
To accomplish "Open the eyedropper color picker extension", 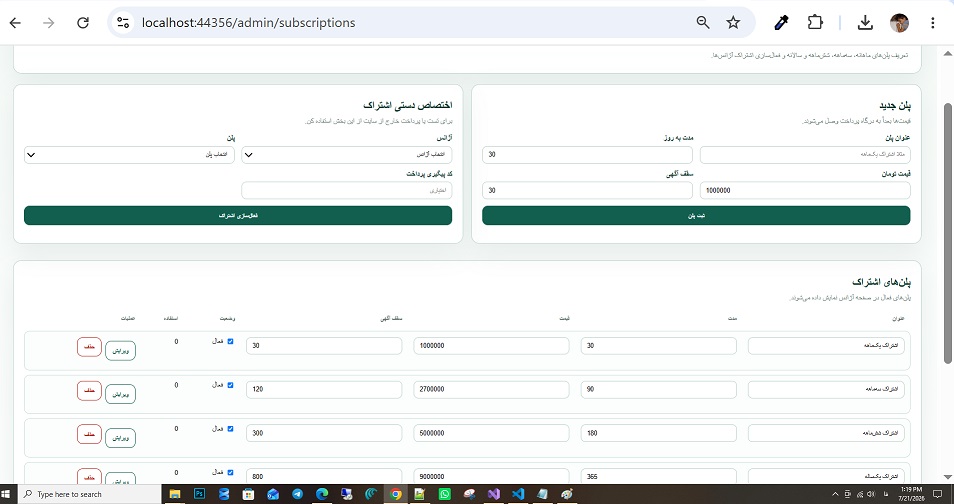I will coord(781,23).
